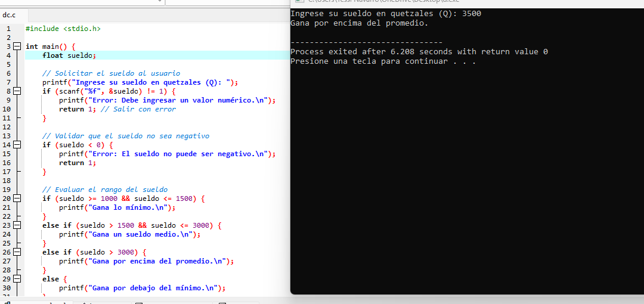Viewport: 644px width, 304px height.
Task: Click line number 12 in the editor gutter
Action: [7, 127]
